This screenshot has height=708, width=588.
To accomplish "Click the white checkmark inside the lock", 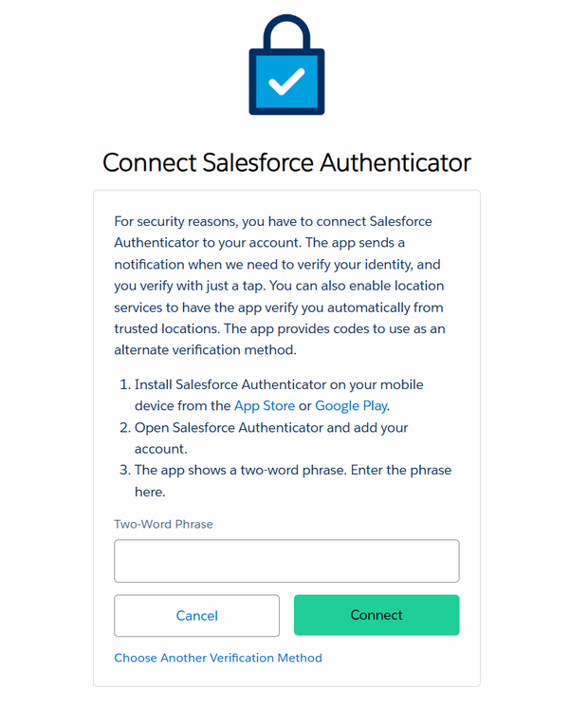I will [x=286, y=82].
